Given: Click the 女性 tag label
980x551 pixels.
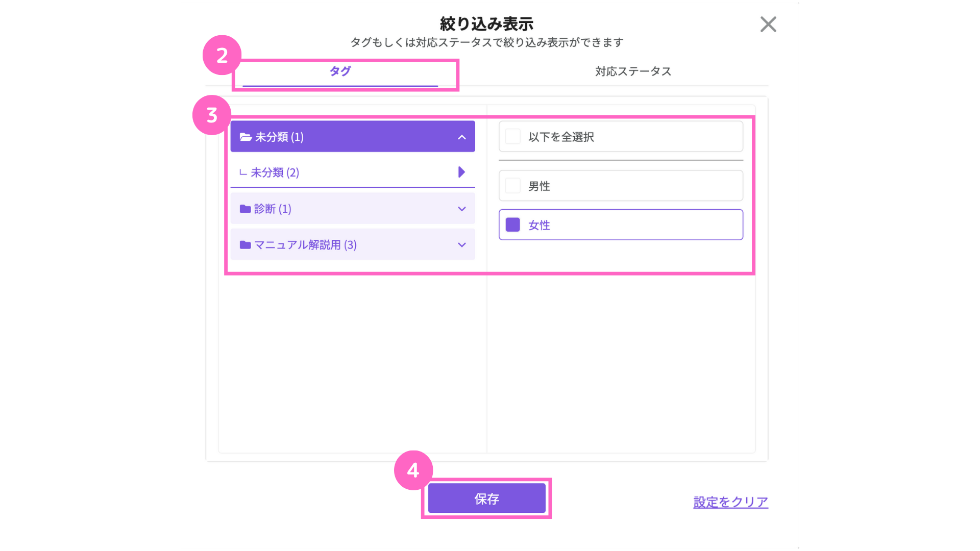Looking at the screenshot, I should pos(539,225).
